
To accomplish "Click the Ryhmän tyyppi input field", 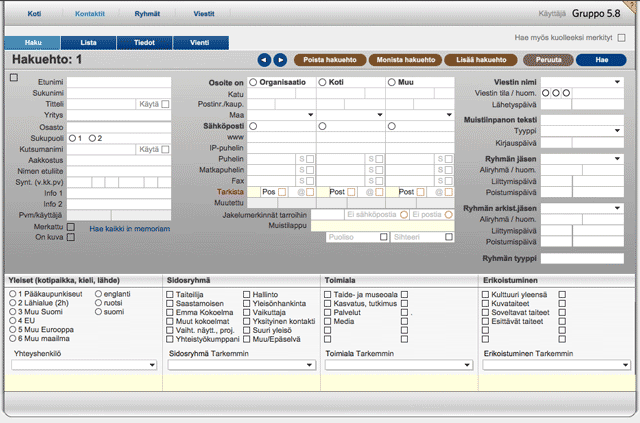I will click(582, 258).
